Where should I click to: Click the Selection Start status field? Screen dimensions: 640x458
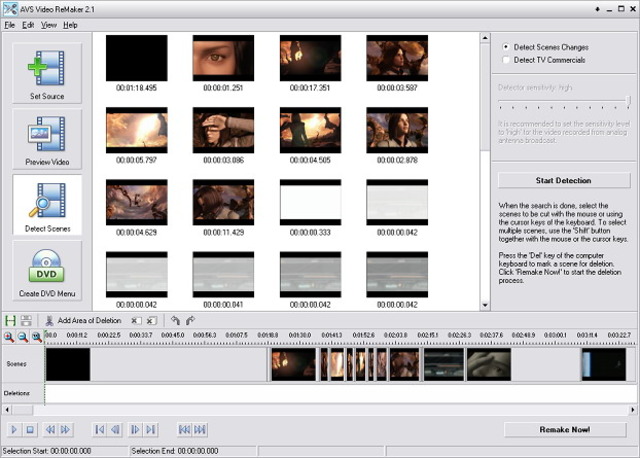(x=65, y=451)
